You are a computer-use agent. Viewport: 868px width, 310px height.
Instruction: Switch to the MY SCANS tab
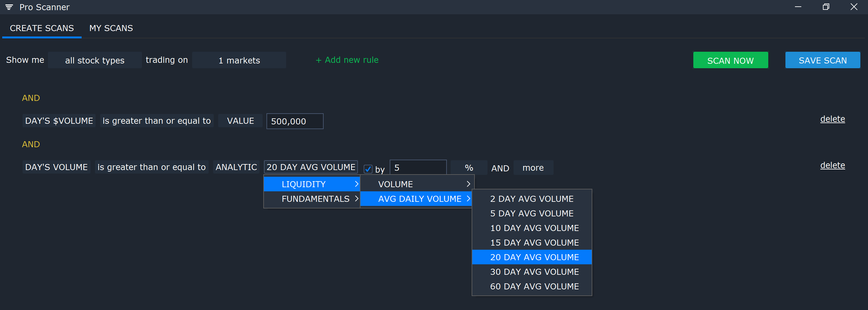[x=111, y=28]
